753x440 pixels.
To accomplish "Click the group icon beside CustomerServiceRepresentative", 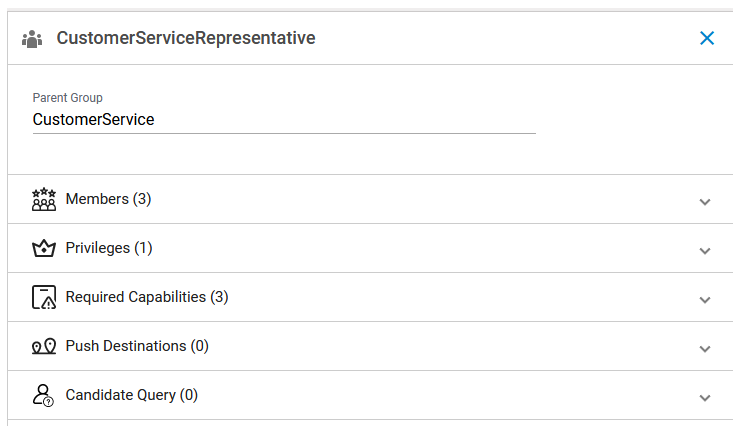I will click(32, 39).
